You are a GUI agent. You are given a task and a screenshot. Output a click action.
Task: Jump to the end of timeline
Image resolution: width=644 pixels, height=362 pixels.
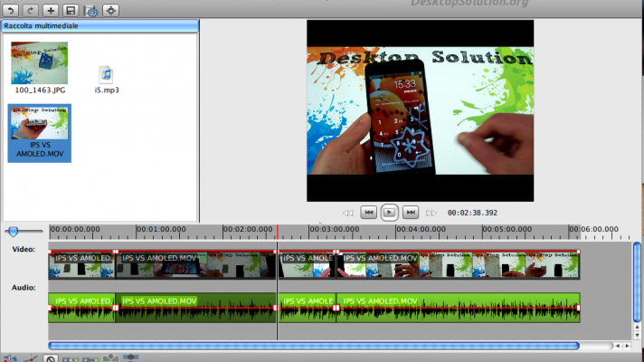click(x=411, y=213)
